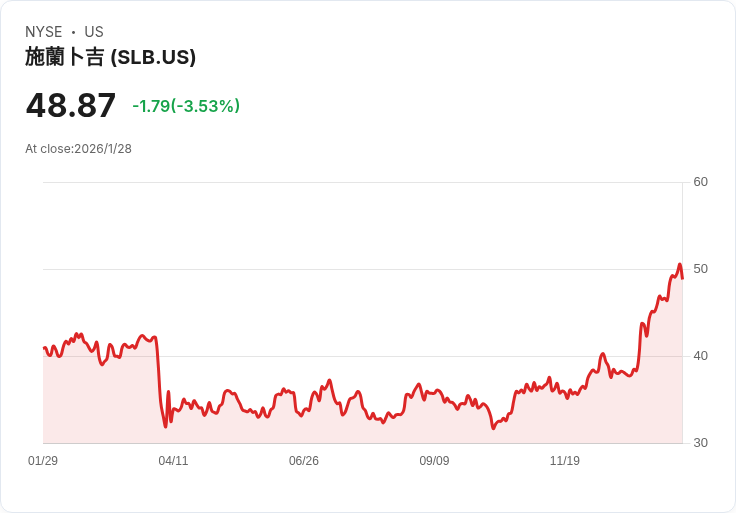This screenshot has width=736, height=513.
Task: Click the dot separator between NYSE and US
Action: point(73,32)
